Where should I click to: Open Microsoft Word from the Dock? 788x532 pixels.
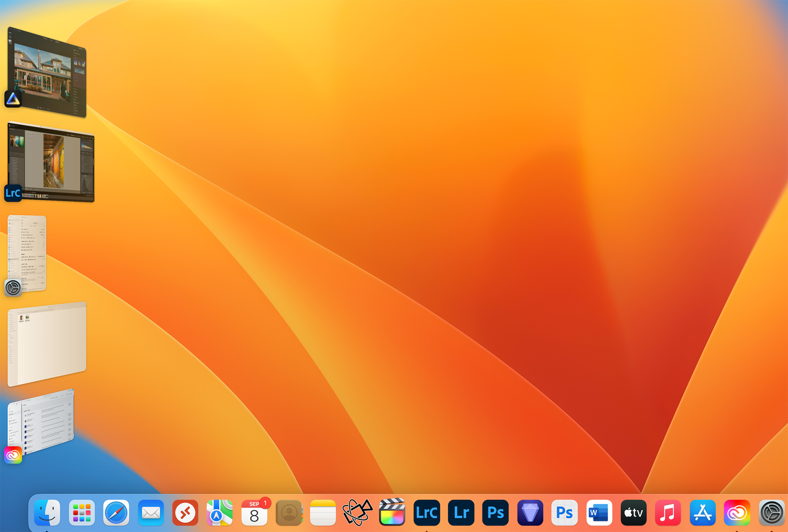[599, 512]
